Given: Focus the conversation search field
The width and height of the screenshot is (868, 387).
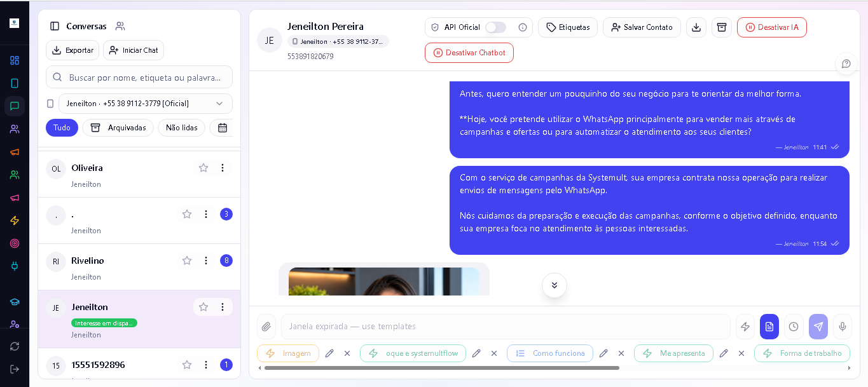Looking at the screenshot, I should tap(139, 78).
